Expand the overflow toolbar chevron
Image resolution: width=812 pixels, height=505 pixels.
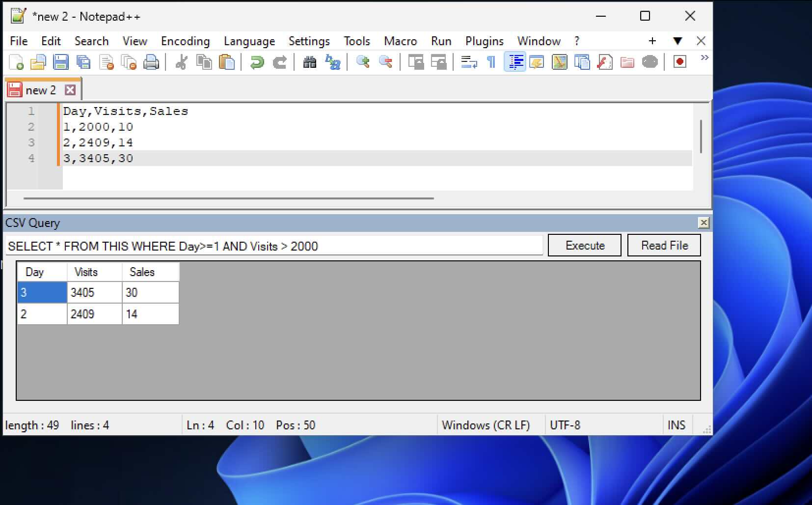tap(705, 57)
